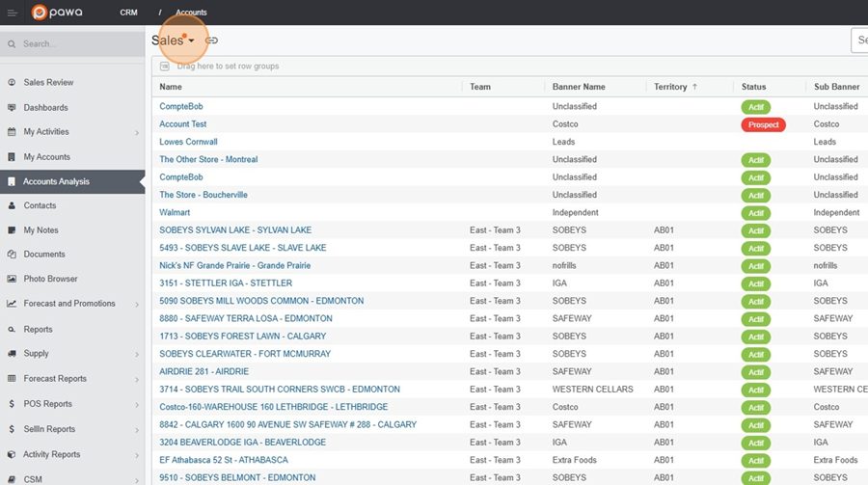
Task: Open EF Athabasca 52 St - ATHABASCA account
Action: [224, 460]
